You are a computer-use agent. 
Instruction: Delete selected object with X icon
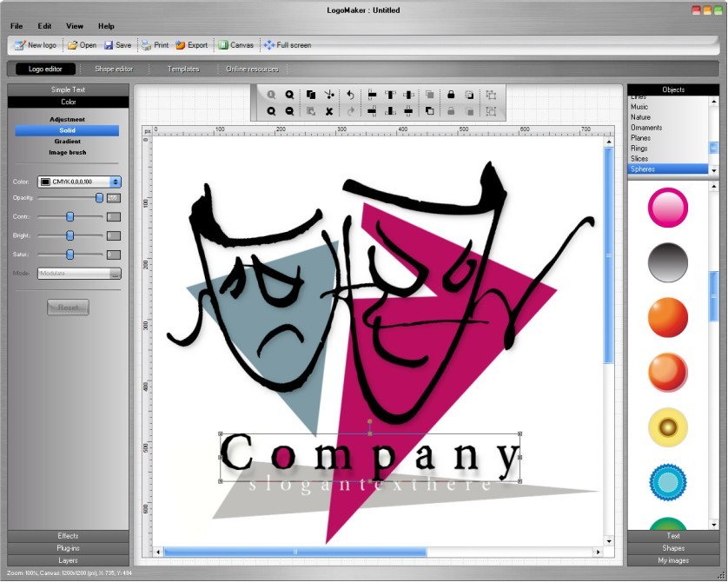point(329,111)
